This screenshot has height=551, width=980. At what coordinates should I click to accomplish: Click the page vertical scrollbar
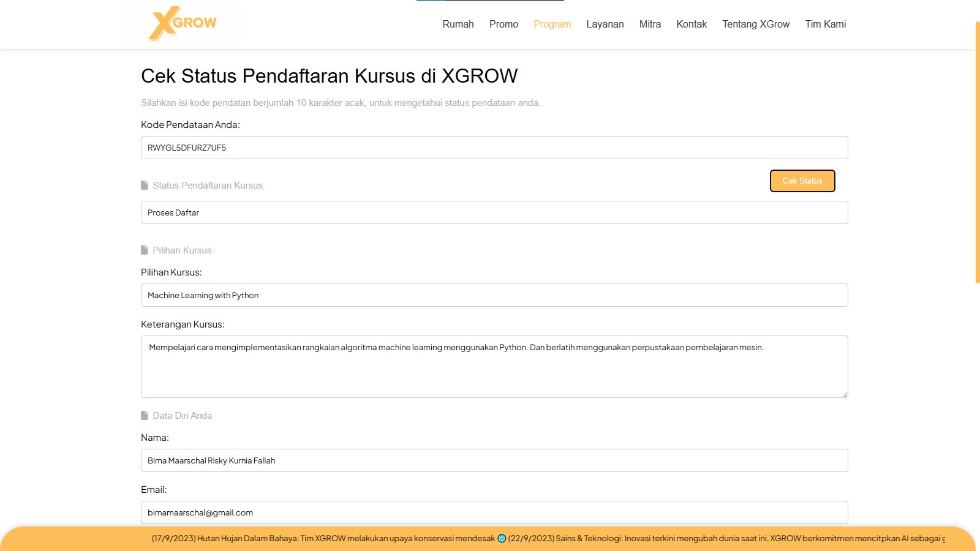pos(978,152)
